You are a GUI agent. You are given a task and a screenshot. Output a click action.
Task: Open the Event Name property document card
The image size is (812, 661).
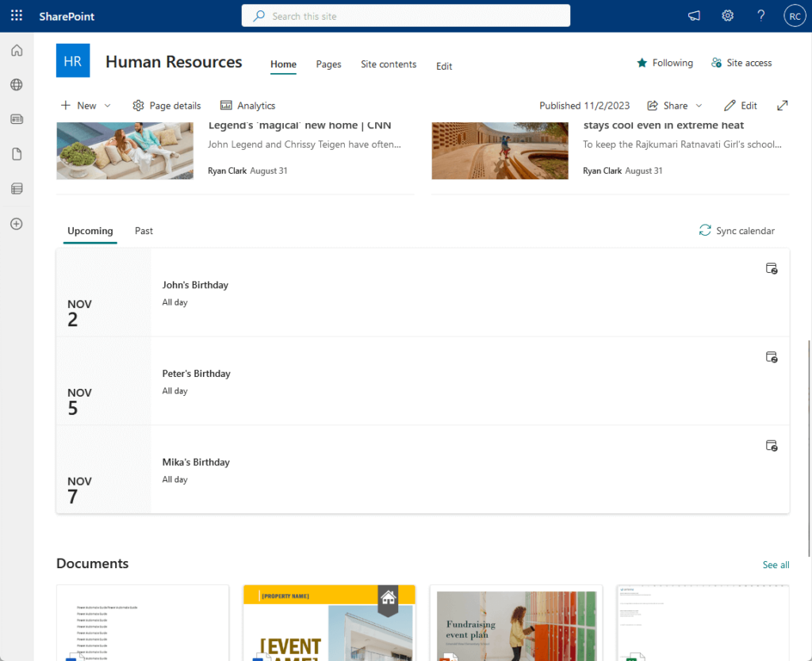pos(329,623)
